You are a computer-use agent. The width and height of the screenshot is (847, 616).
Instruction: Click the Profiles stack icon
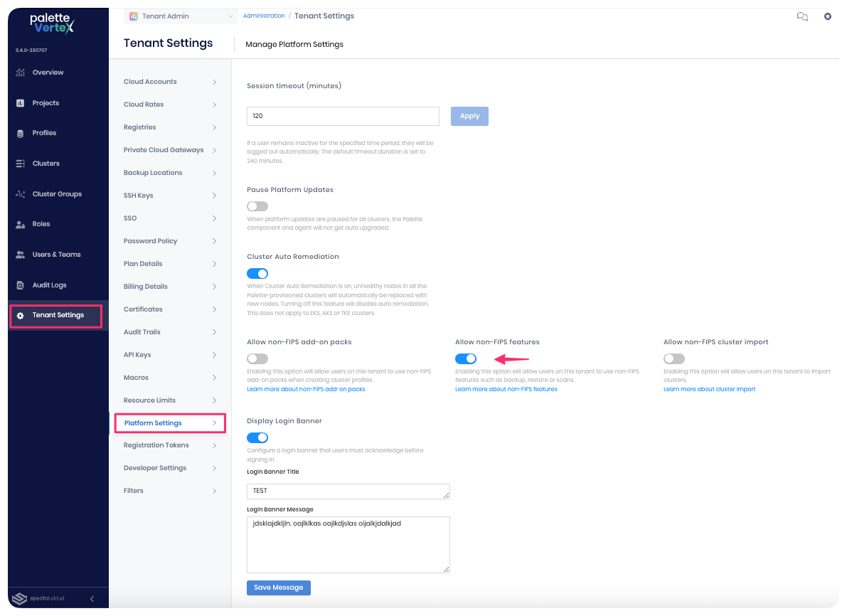pos(21,134)
